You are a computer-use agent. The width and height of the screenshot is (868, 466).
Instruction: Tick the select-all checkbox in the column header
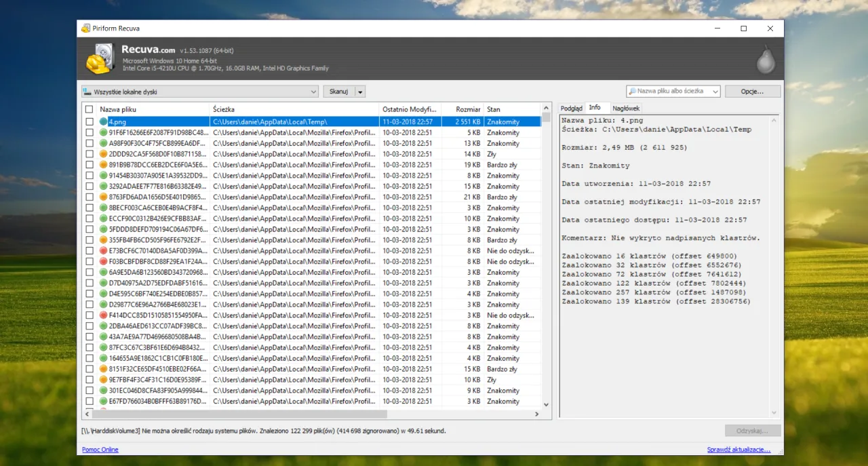click(x=89, y=109)
